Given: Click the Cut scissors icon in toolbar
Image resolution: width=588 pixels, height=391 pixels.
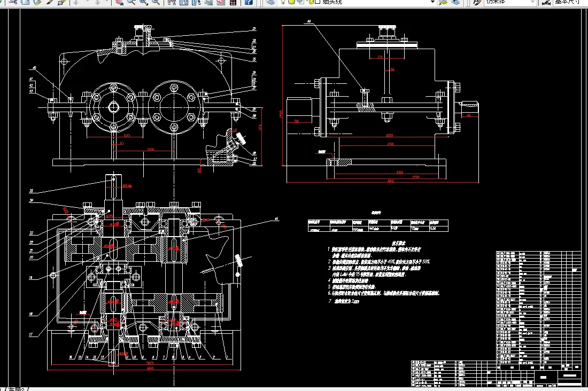Looking at the screenshot, I should [x=13, y=2].
